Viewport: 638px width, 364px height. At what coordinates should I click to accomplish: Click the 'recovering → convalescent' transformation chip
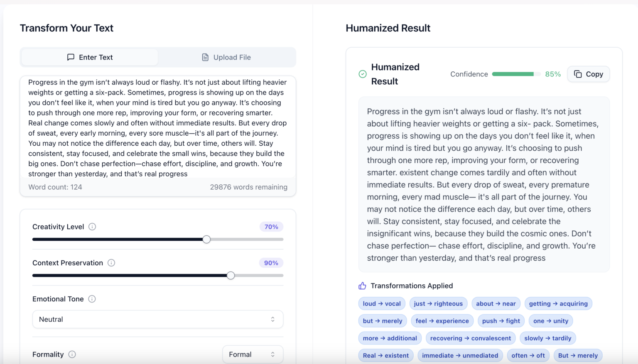470,338
